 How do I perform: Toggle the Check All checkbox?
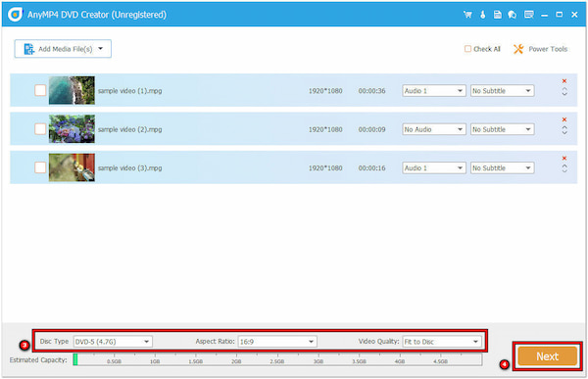(467, 49)
